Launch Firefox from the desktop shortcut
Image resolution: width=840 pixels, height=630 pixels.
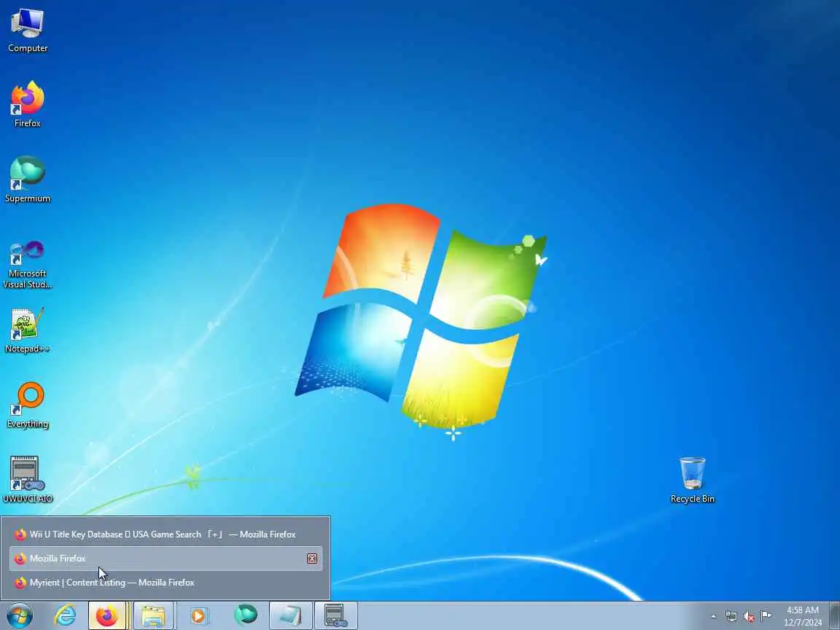pos(27,104)
